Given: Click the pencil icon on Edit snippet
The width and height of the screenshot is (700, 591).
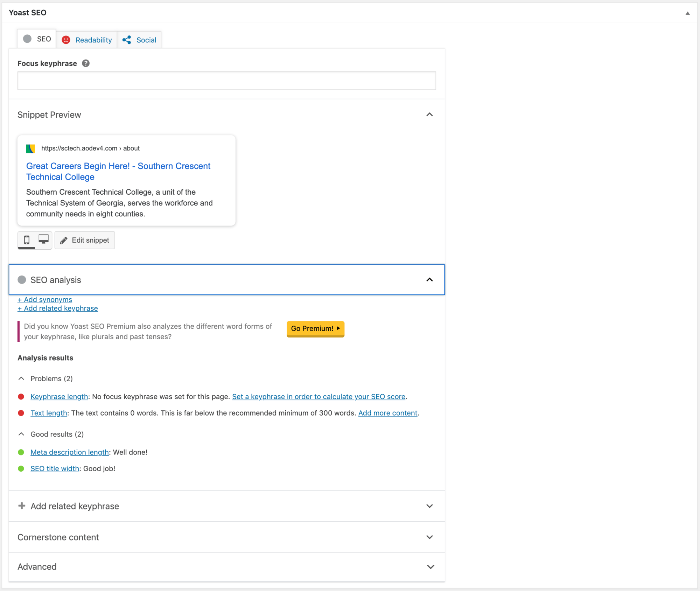Looking at the screenshot, I should pyautogui.click(x=64, y=241).
